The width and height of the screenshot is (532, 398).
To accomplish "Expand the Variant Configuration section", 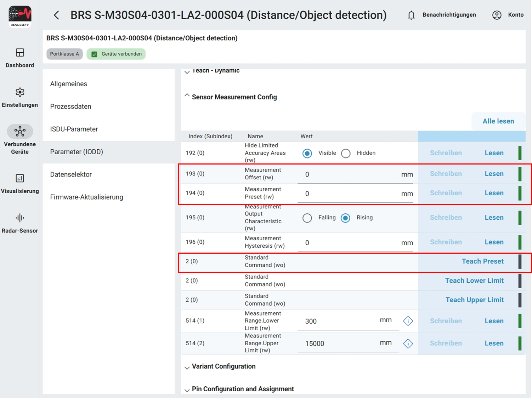I will tap(187, 368).
